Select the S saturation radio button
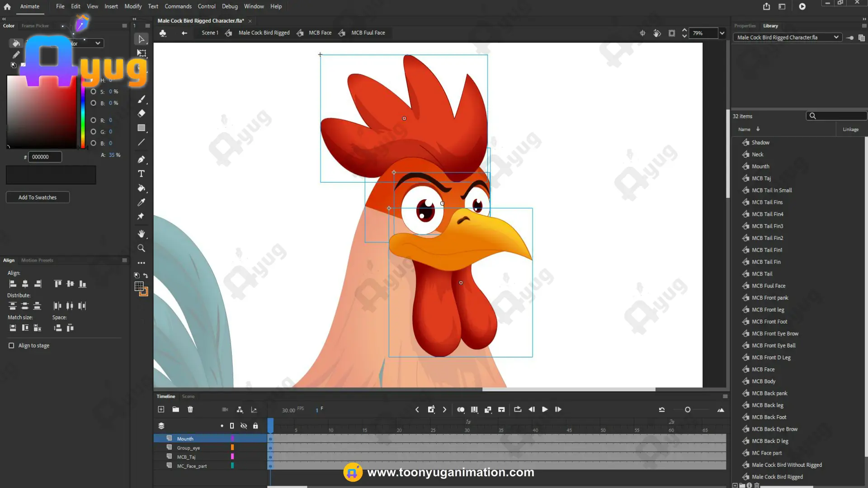 (93, 92)
